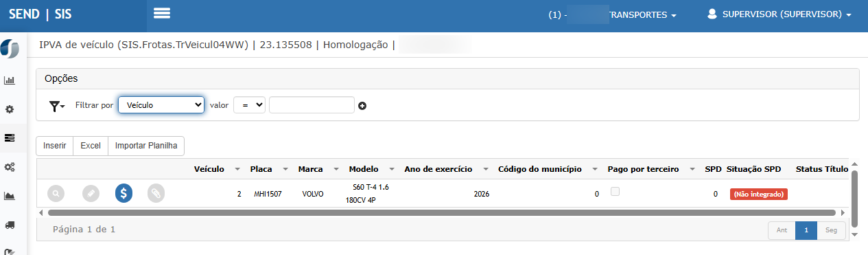Click the user avatar icon beside SUPERVISOR
Viewport: 868px width, 255px height.
coord(712,14)
